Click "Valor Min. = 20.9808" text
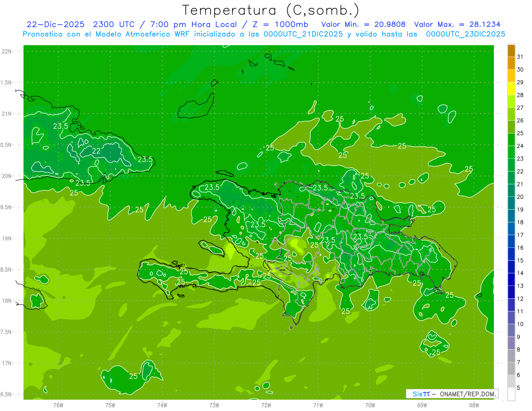 363,24
